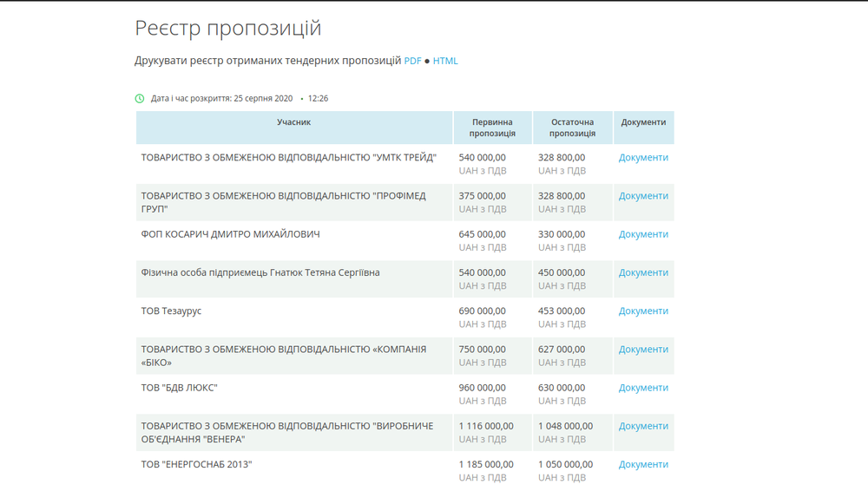Select participant КОМПАНІЯ «БІКО»

coord(284,356)
